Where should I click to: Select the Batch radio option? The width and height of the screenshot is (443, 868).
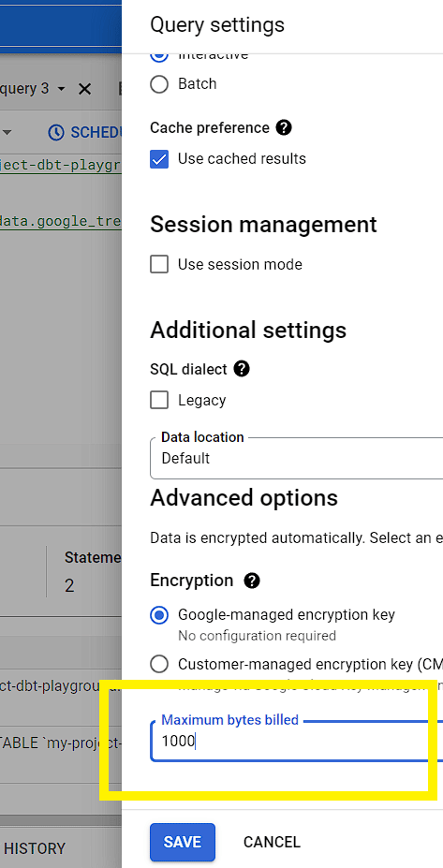click(159, 84)
